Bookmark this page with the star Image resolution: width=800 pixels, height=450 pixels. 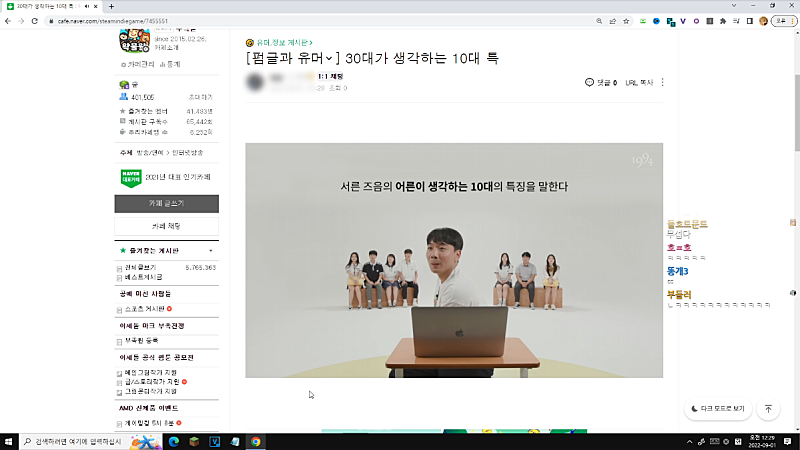[626, 21]
